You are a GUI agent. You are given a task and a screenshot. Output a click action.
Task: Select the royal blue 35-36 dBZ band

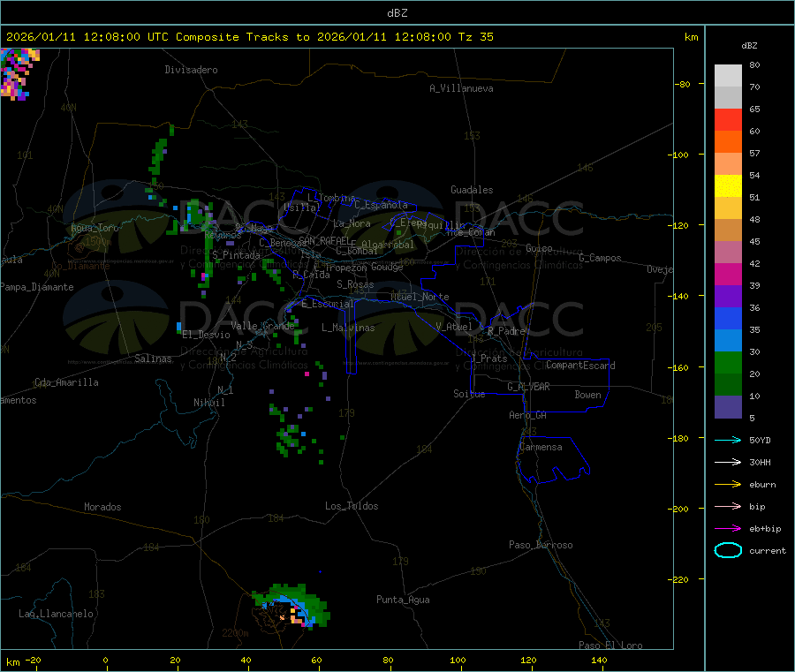[728, 318]
